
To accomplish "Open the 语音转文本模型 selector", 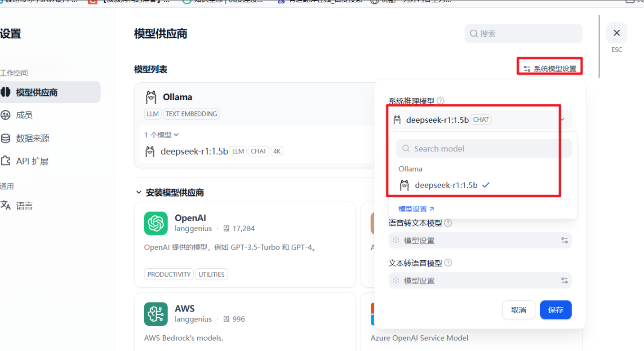I will point(480,240).
